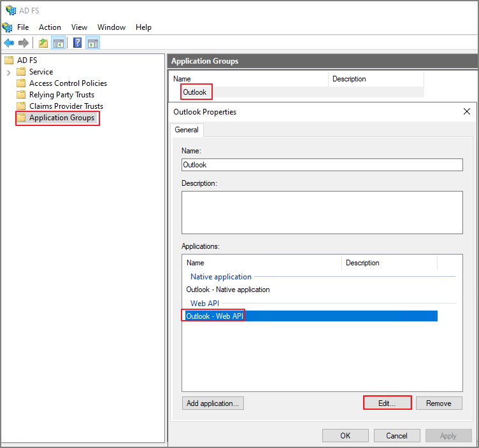Expand the Service tree node
479x448 pixels.
coord(8,73)
